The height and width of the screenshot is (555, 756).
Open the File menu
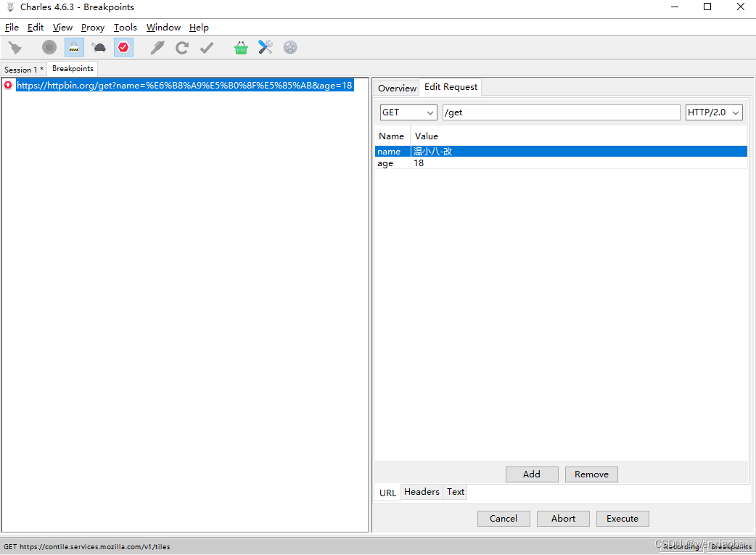click(x=12, y=28)
